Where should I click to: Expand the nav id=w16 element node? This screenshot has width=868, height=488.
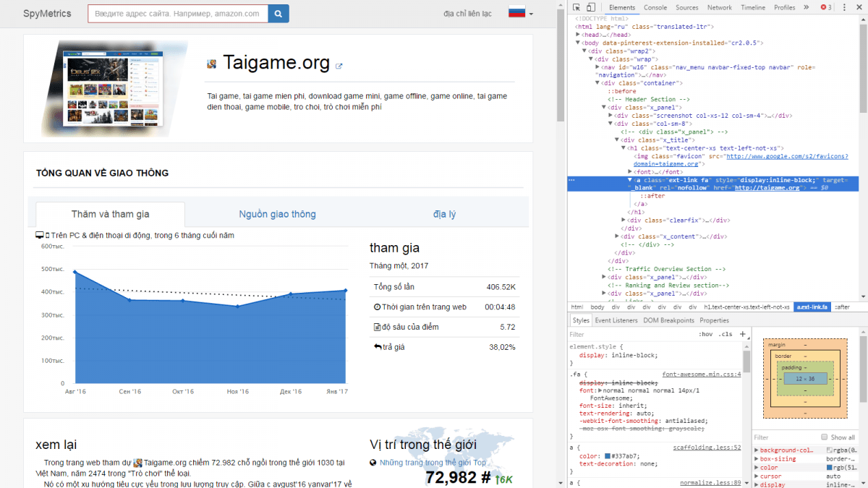tap(598, 67)
